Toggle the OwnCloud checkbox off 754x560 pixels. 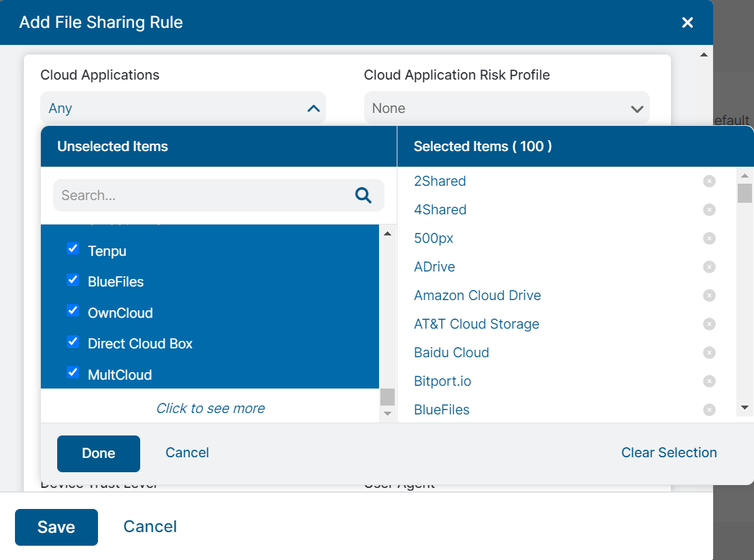pyautogui.click(x=72, y=310)
